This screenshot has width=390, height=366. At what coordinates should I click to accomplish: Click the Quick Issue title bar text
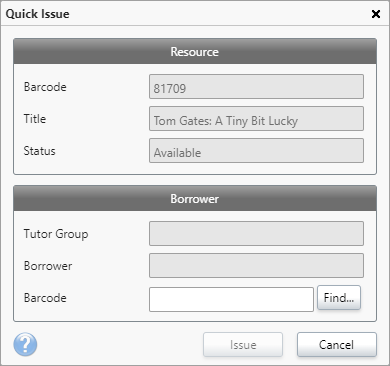point(38,14)
